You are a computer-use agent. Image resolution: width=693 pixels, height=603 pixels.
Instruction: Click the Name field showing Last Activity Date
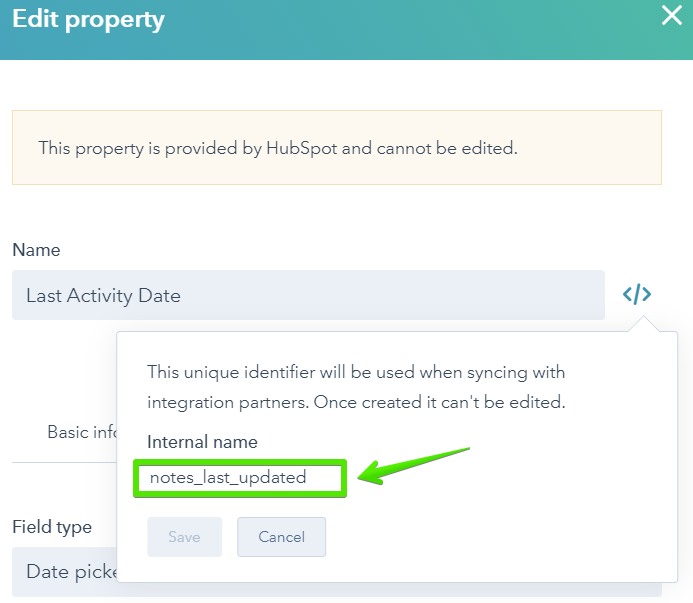point(308,295)
